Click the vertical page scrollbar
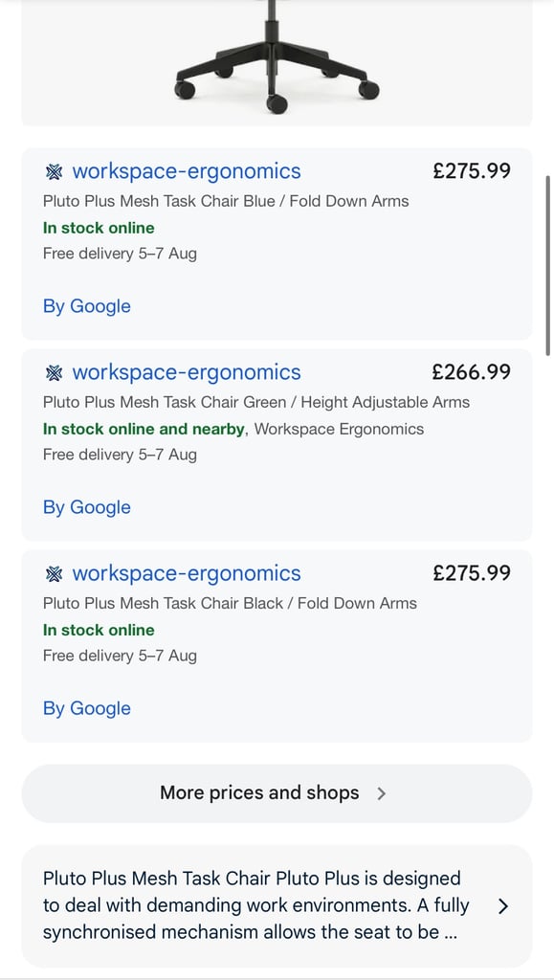Viewport: 554px width, 980px height. [x=548, y=266]
